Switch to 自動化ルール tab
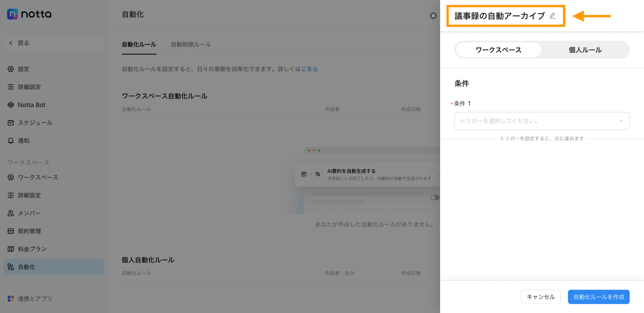Screen dimensions: 644x313 [139, 44]
